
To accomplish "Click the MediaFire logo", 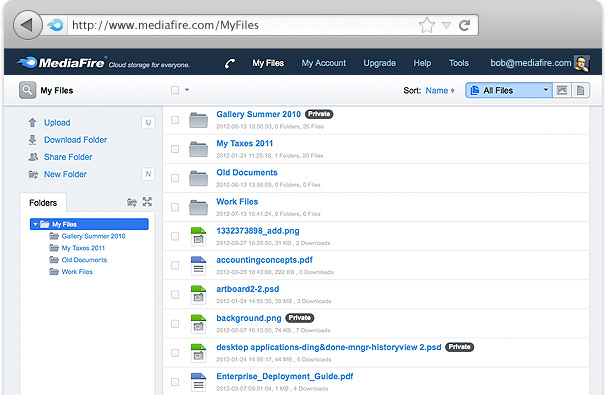I will [61, 62].
